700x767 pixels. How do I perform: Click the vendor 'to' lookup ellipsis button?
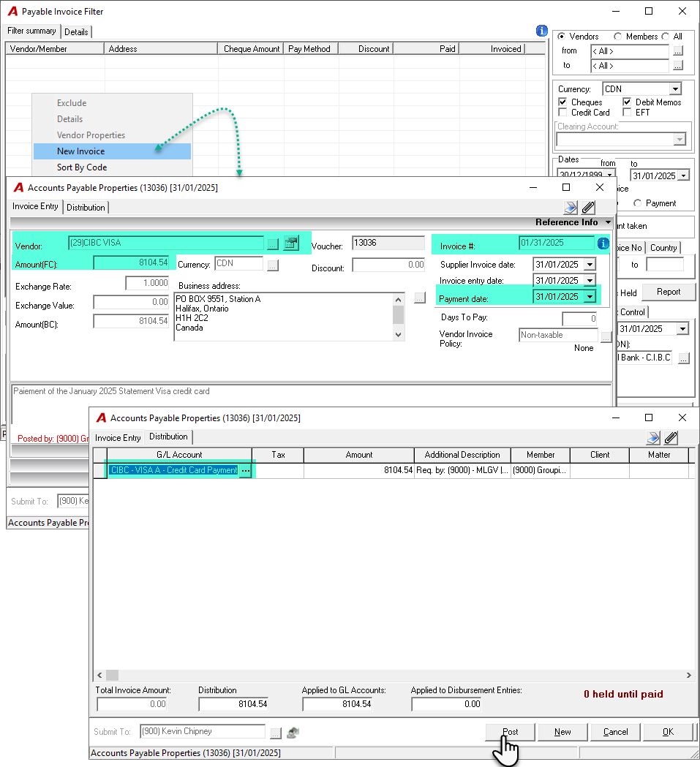coord(678,66)
